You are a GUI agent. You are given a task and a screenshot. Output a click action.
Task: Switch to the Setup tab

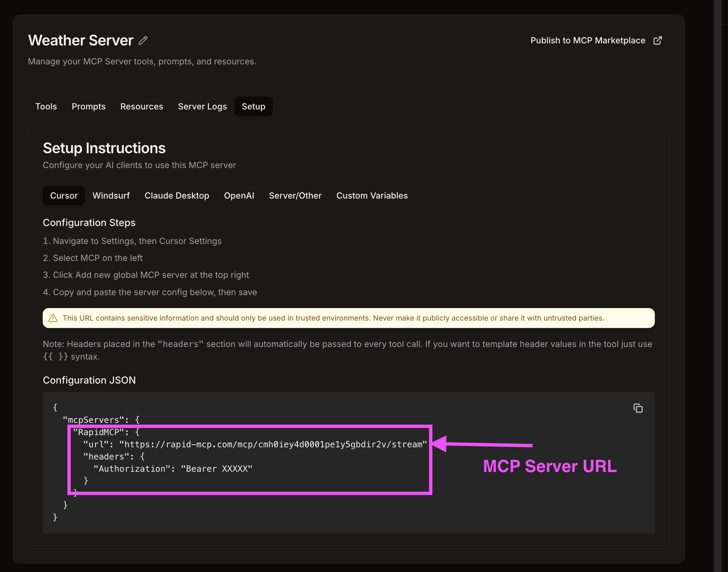(x=253, y=106)
